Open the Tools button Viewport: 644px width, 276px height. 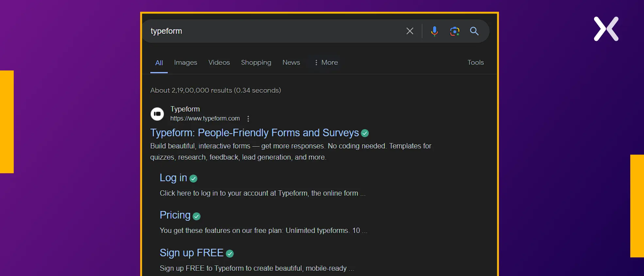(x=475, y=62)
